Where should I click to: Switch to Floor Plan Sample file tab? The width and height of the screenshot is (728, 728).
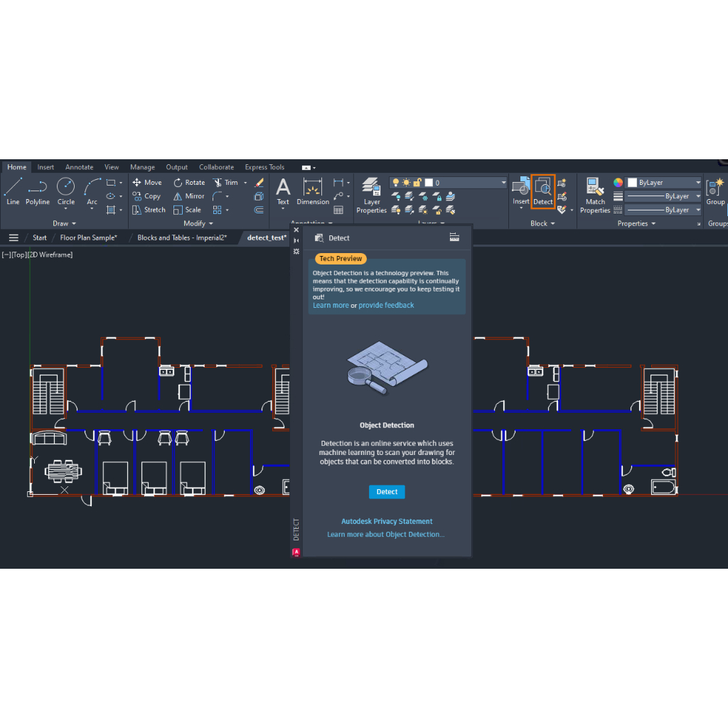(88, 237)
